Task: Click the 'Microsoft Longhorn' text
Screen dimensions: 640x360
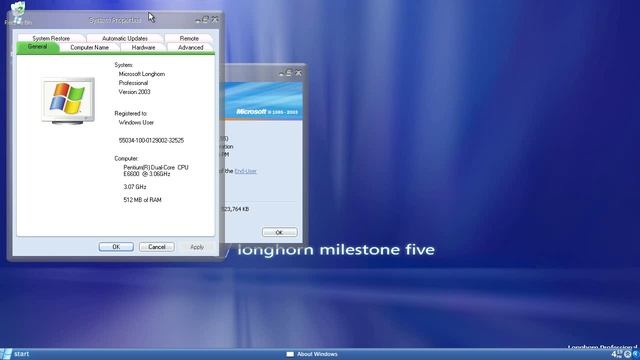Action: click(x=142, y=74)
